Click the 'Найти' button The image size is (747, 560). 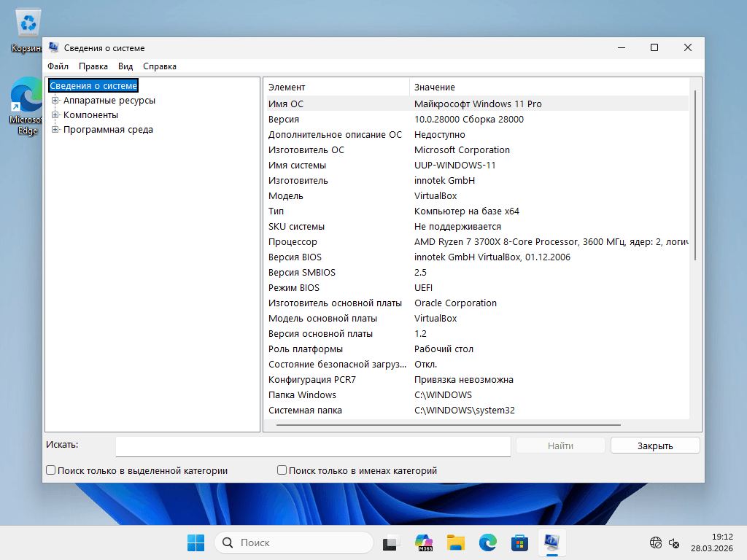click(x=560, y=446)
